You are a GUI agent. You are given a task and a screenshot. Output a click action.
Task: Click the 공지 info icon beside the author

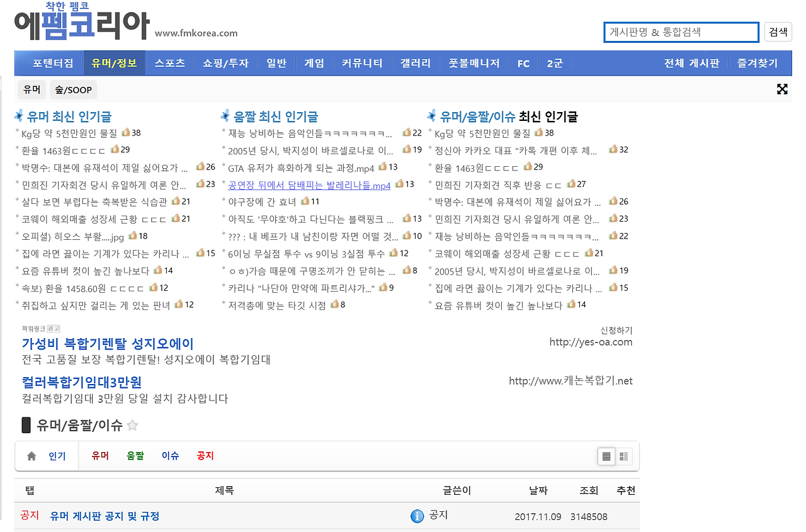pyautogui.click(x=417, y=516)
